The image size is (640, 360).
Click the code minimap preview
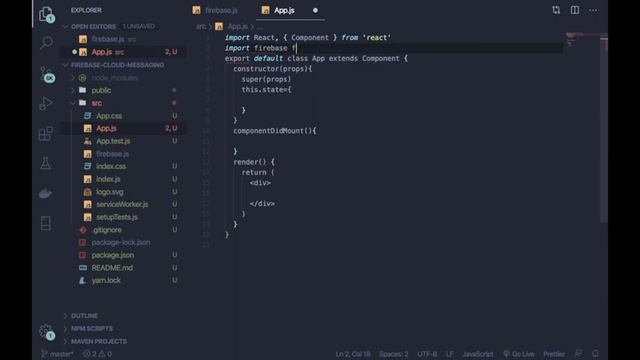tap(582, 41)
